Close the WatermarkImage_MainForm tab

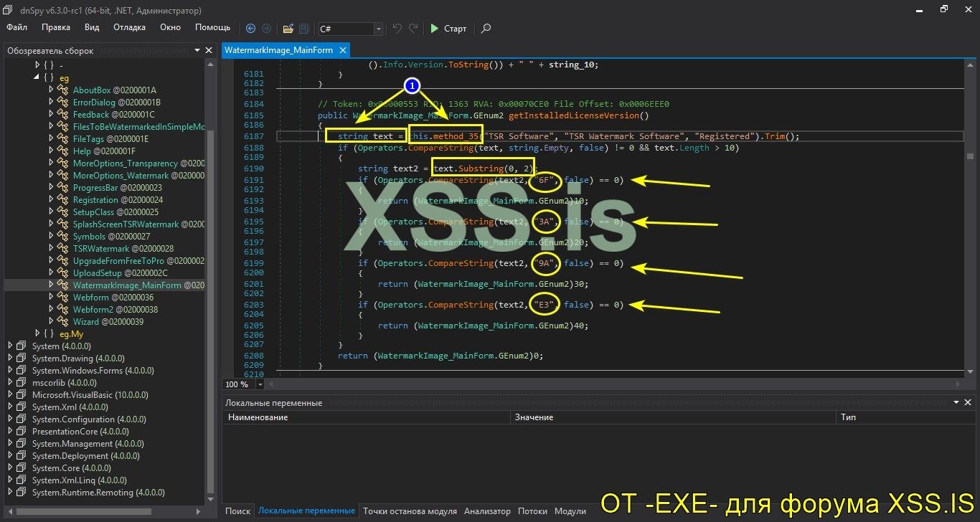pos(342,50)
